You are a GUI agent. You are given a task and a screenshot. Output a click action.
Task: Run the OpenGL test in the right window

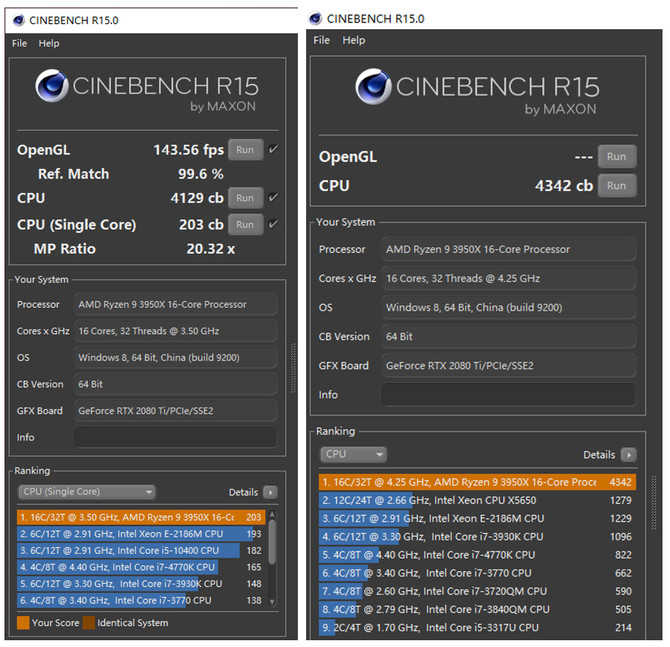pyautogui.click(x=616, y=156)
